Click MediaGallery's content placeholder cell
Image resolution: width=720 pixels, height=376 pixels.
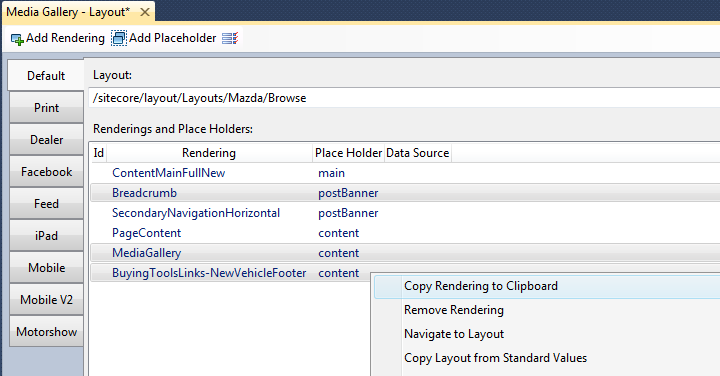(338, 253)
